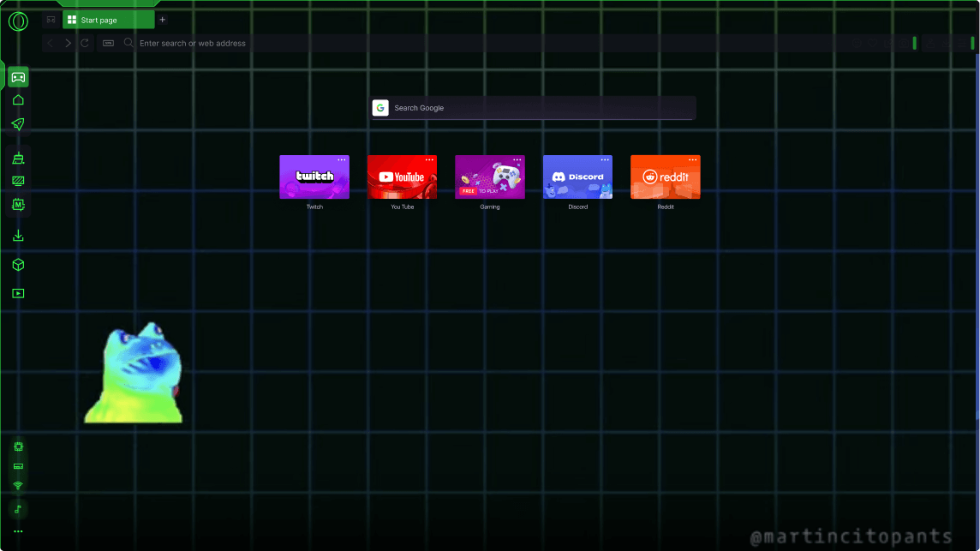This screenshot has width=980, height=551.
Task: Open the M chip icon in sidebar
Action: (x=18, y=205)
